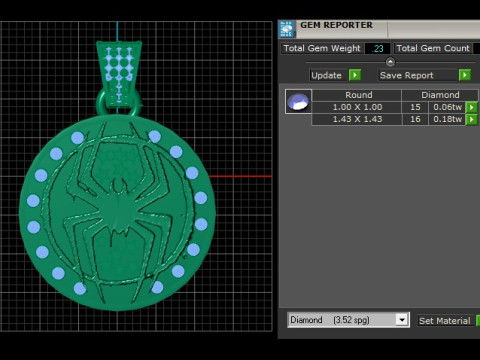
Task: Select the round gem thumbnail
Action: tap(298, 101)
